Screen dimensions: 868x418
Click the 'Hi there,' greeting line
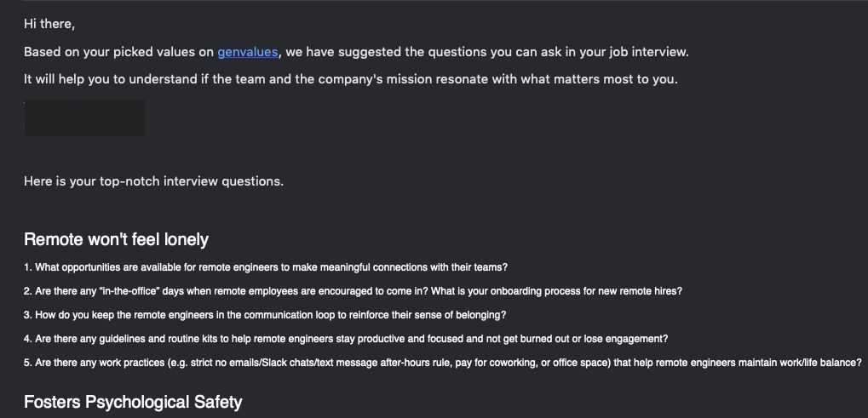click(49, 24)
